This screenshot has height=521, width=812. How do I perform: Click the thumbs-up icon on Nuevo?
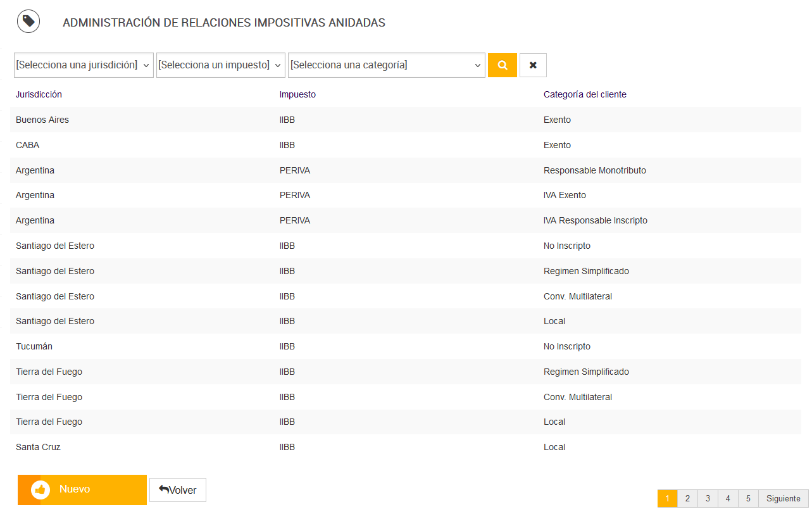coord(41,490)
